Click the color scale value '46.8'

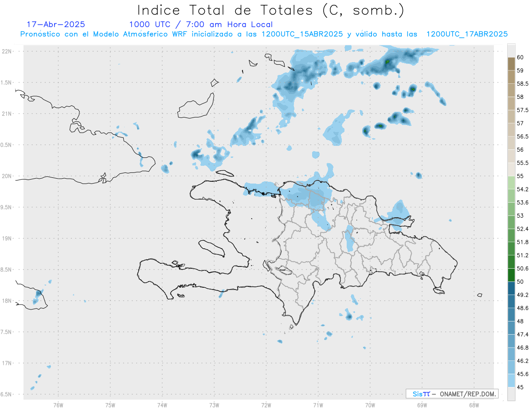[522, 348]
